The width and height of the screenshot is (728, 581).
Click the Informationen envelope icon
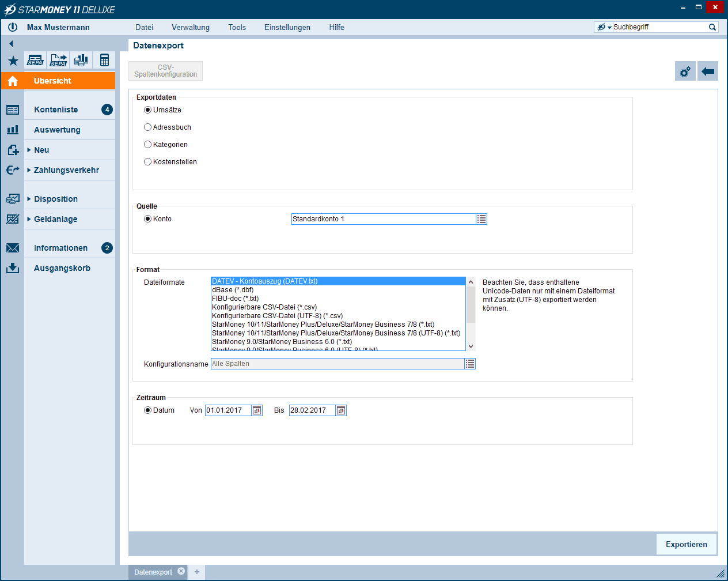point(13,248)
